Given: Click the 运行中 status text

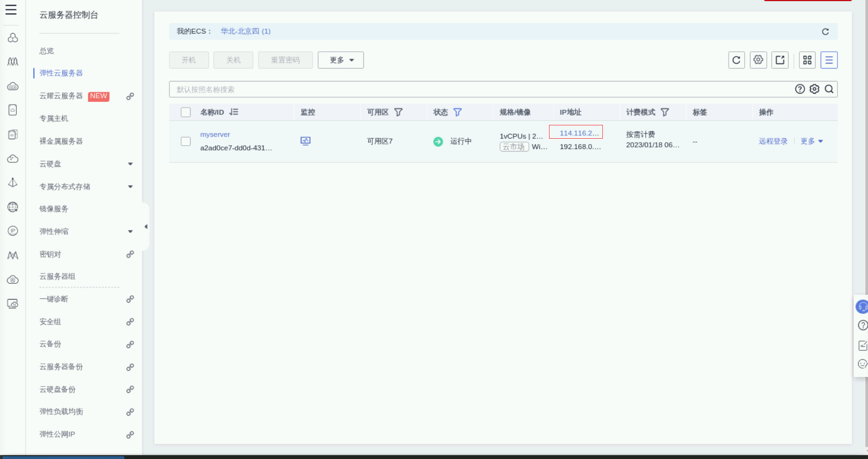Looking at the screenshot, I should [x=461, y=141].
